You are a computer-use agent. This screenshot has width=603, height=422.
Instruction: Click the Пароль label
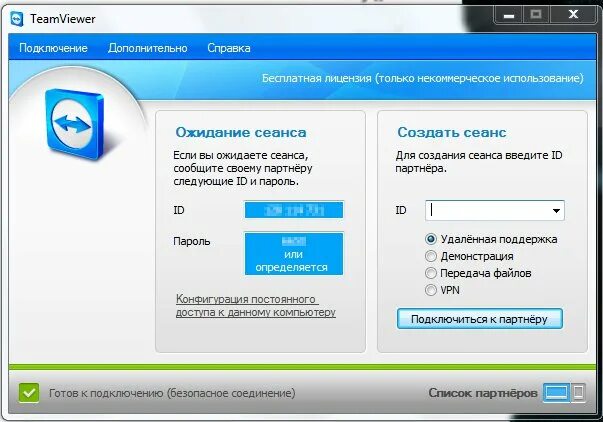coord(192,242)
